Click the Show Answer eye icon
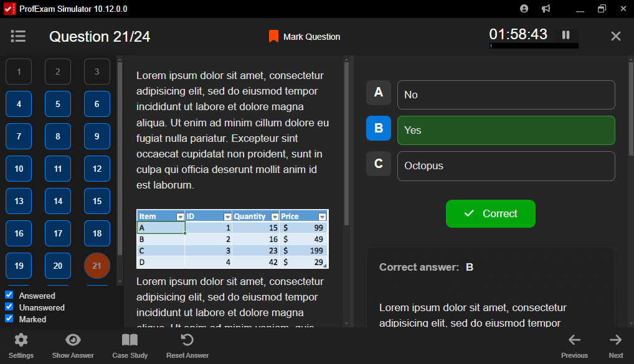 tap(73, 340)
